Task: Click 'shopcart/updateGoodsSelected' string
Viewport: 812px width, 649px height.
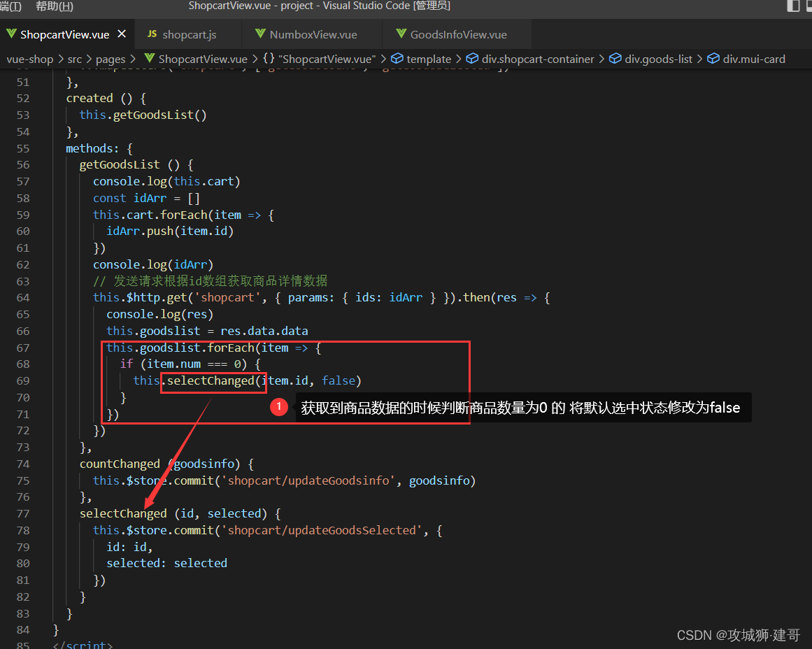Action: [322, 530]
